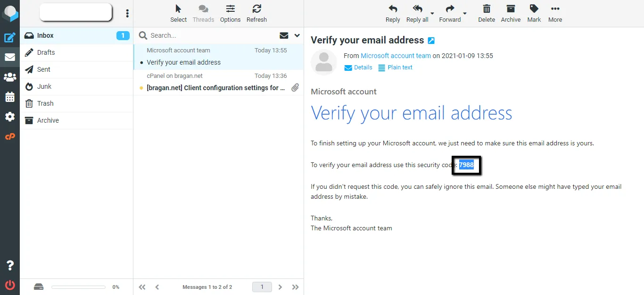Expand Reply all dropdown arrow

click(432, 13)
